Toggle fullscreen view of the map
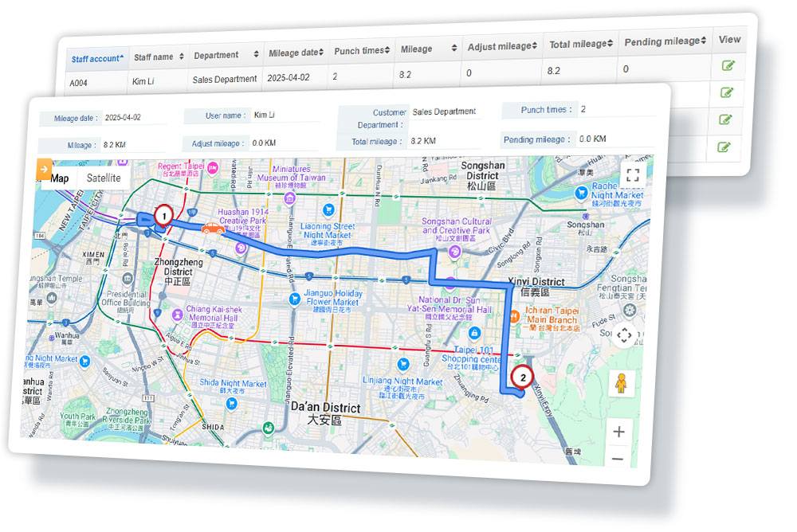This screenshot has height=532, width=797. click(633, 175)
